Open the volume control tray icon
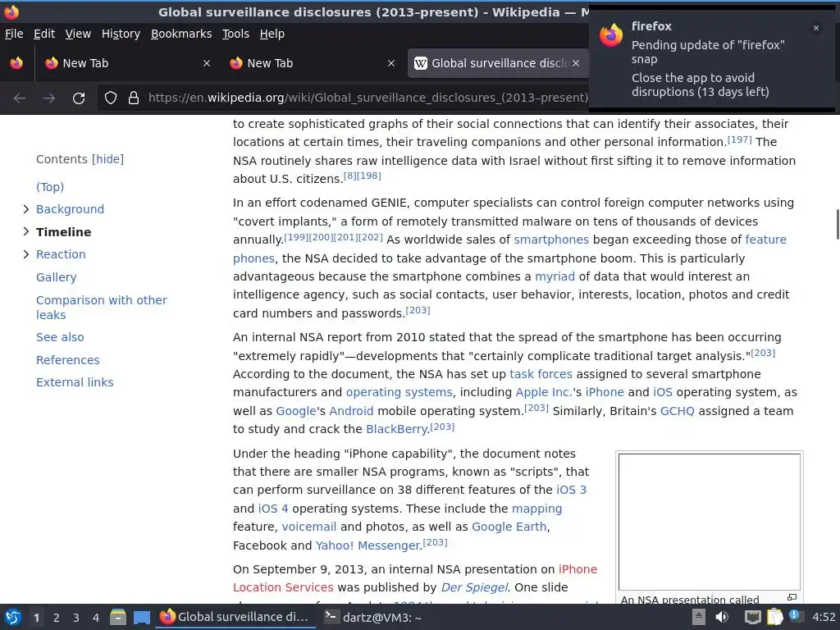 coord(722,617)
